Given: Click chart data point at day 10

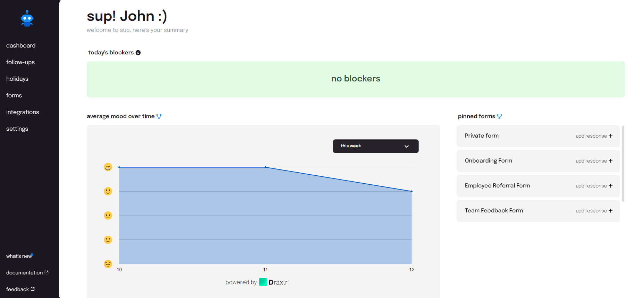Looking at the screenshot, I should pyautogui.click(x=119, y=167).
